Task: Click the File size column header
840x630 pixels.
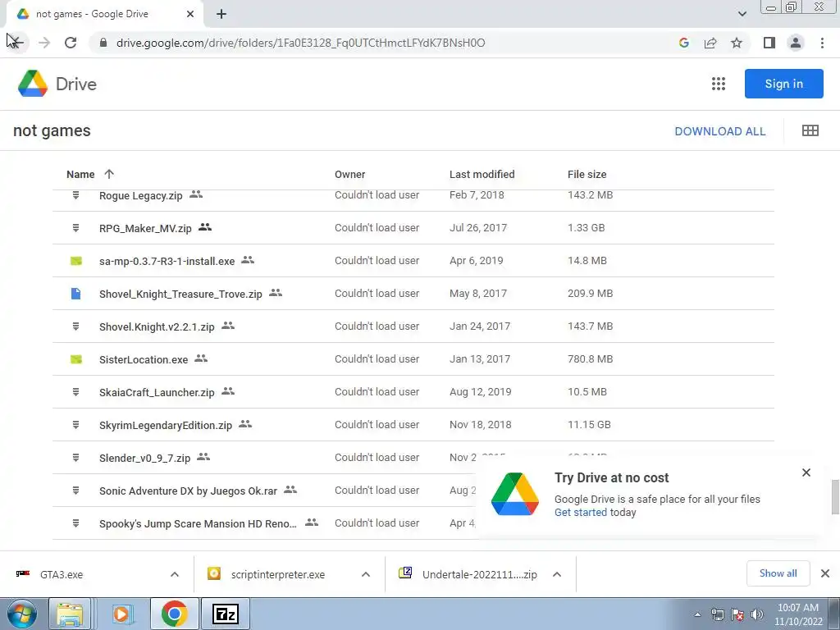Action: coord(587,174)
